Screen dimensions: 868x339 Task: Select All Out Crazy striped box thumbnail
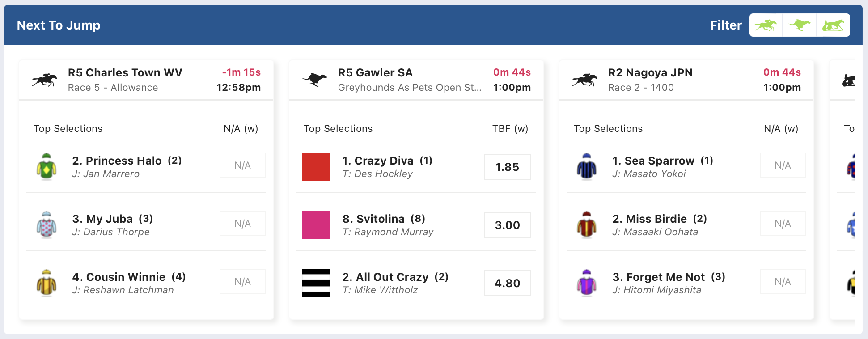316,283
